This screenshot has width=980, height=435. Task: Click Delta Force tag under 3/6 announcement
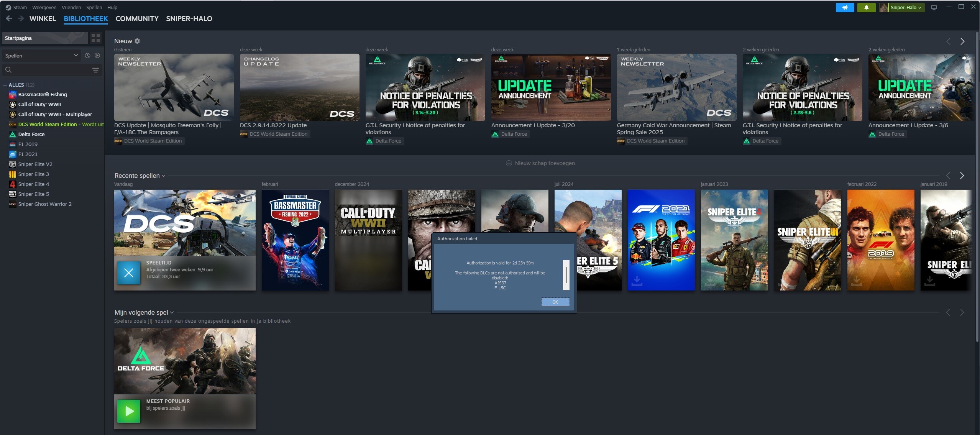pyautogui.click(x=887, y=134)
